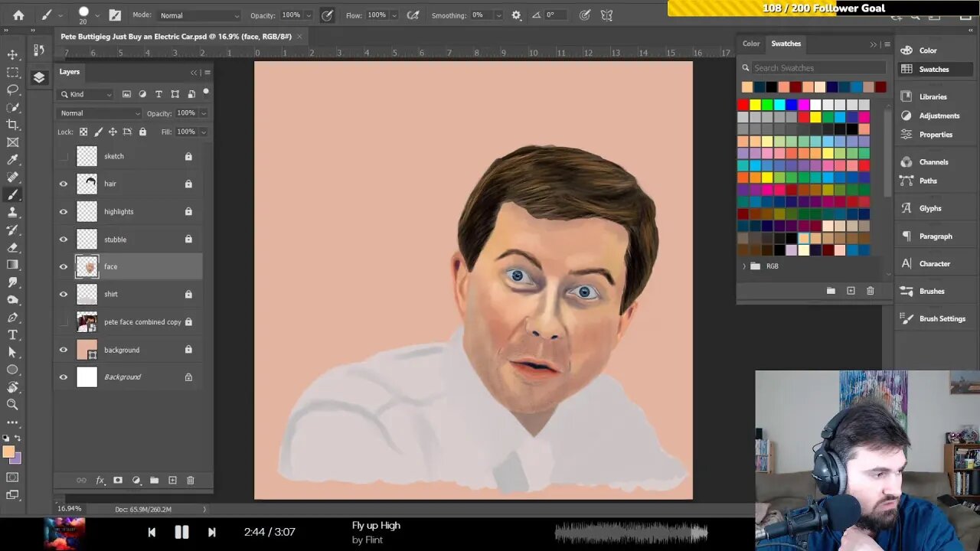
Task: Hide the lowercase background fill layer
Action: [64, 350]
